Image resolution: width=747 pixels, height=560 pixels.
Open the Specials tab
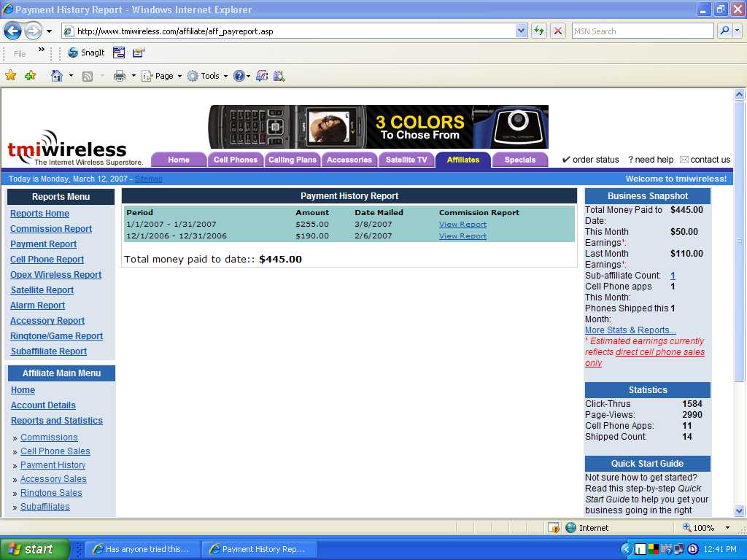pos(519,160)
